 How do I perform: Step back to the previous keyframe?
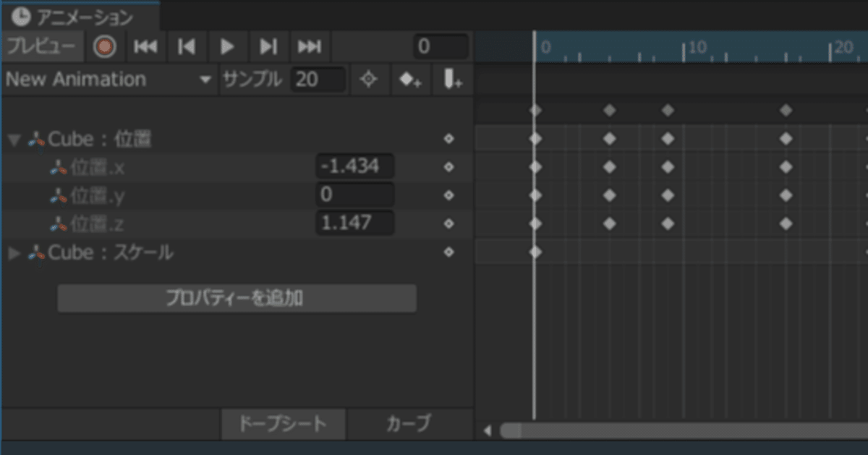click(x=187, y=46)
